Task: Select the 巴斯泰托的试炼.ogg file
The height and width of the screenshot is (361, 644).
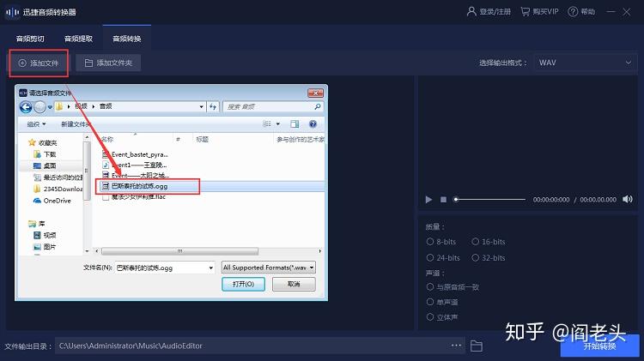Action: click(135, 186)
